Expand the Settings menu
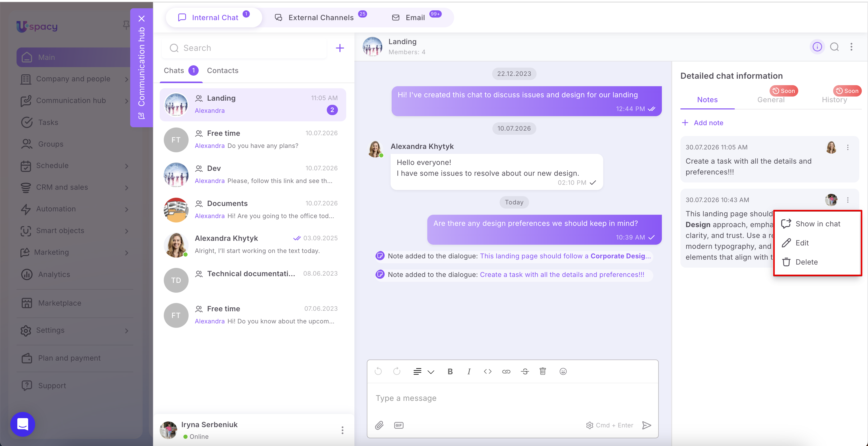 (127, 331)
